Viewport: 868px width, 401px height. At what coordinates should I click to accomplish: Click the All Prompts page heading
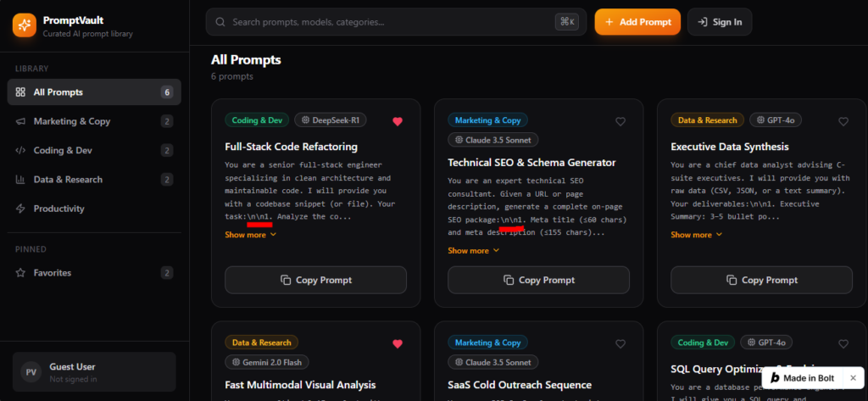(246, 60)
